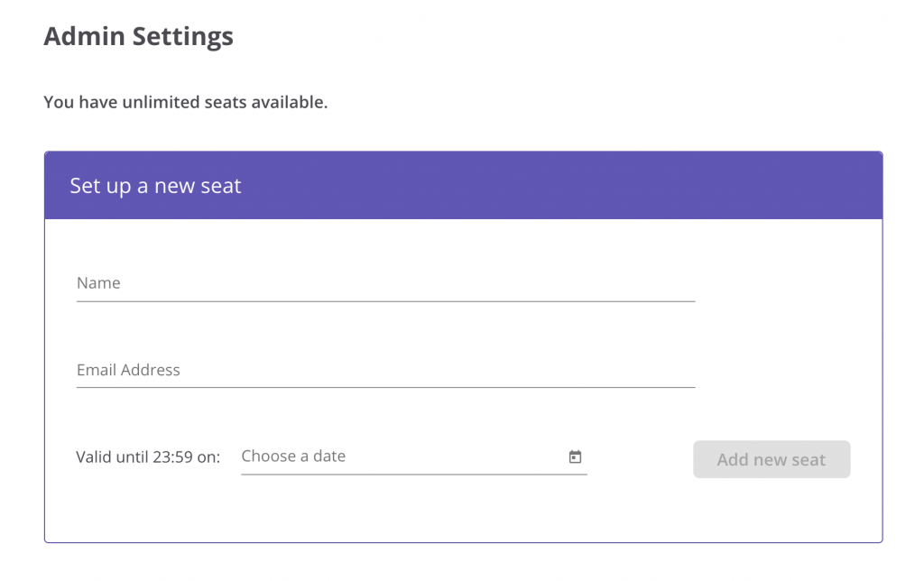Screen dimensions: 924x581
Task: Select the Set up a new seat header
Action: 154,185
